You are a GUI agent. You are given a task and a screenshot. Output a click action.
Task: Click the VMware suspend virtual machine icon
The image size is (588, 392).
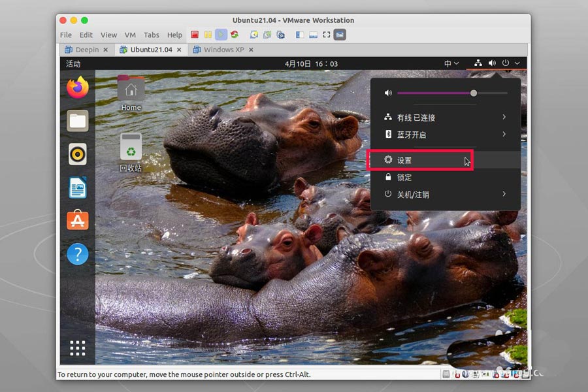click(208, 35)
